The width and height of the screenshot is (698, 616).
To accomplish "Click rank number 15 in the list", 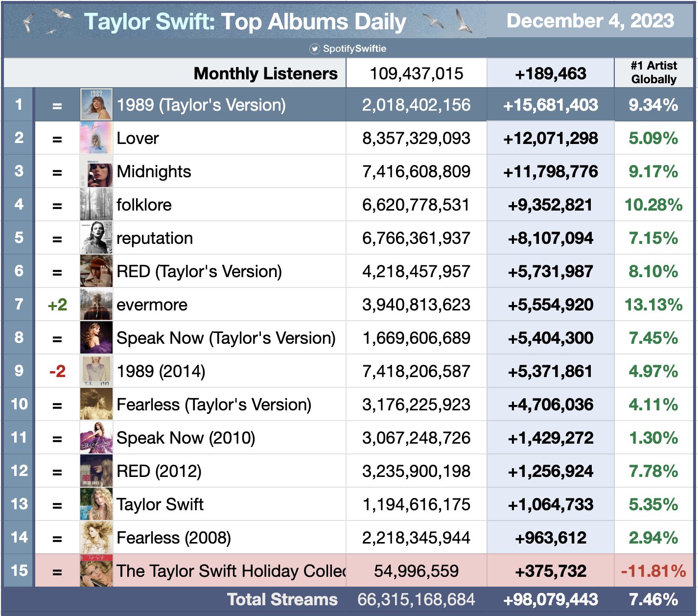I will tap(19, 570).
